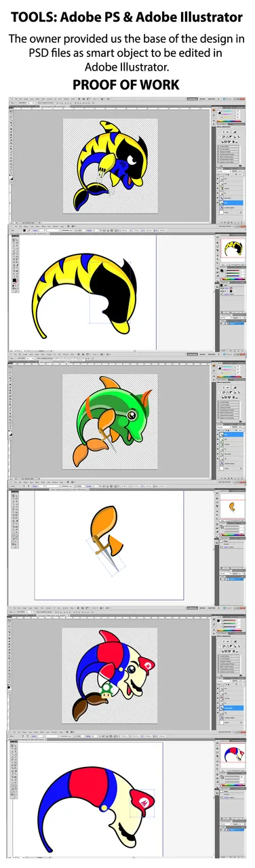The width and height of the screenshot is (255, 868).
Task: Select highlighted layer in green dolphin Photoshop Layers panel
Action: coord(231,435)
